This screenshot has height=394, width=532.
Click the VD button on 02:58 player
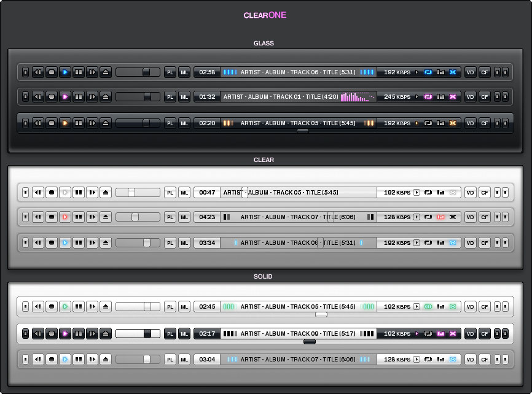coord(470,72)
